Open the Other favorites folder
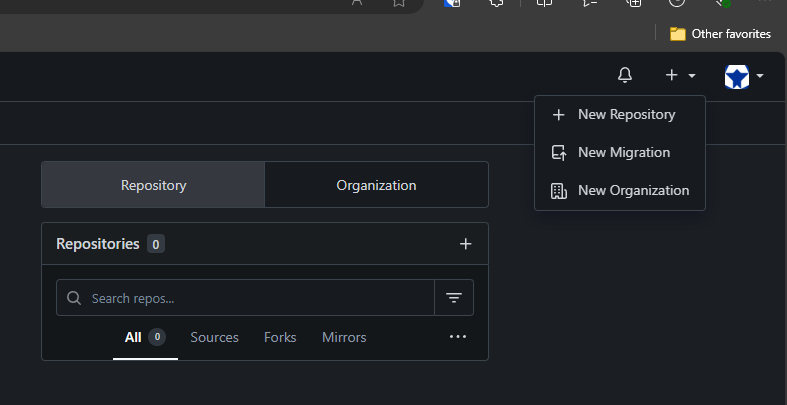Screen dimensions: 787x405 [720, 34]
